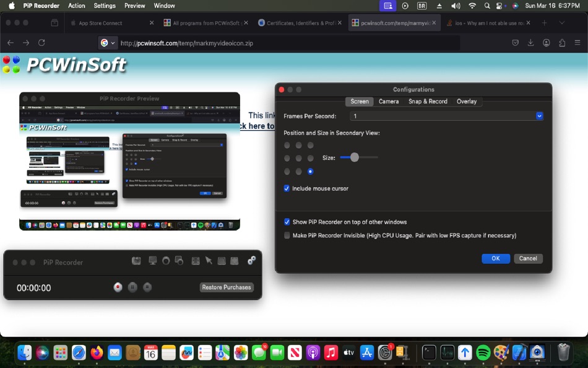Select the screen monitor icon in PiP Recorder

153,260
